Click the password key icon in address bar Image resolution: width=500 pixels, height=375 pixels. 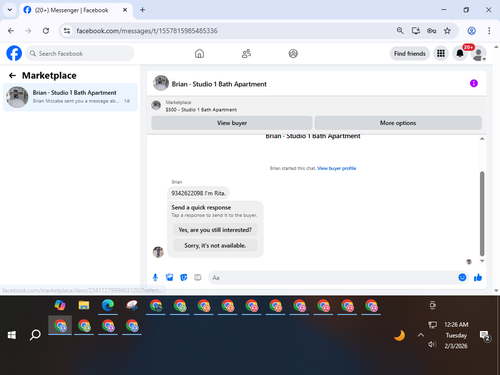pos(431,31)
